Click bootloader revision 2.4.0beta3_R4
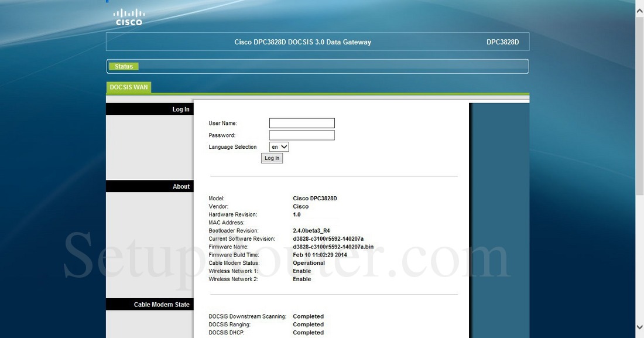The image size is (644, 338). 311,231
